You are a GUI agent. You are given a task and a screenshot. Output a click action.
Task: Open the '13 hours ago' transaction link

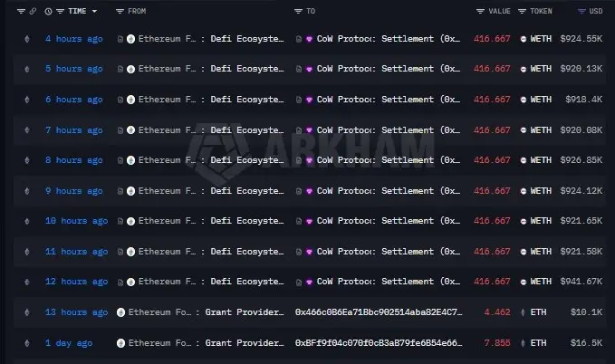tap(76, 312)
